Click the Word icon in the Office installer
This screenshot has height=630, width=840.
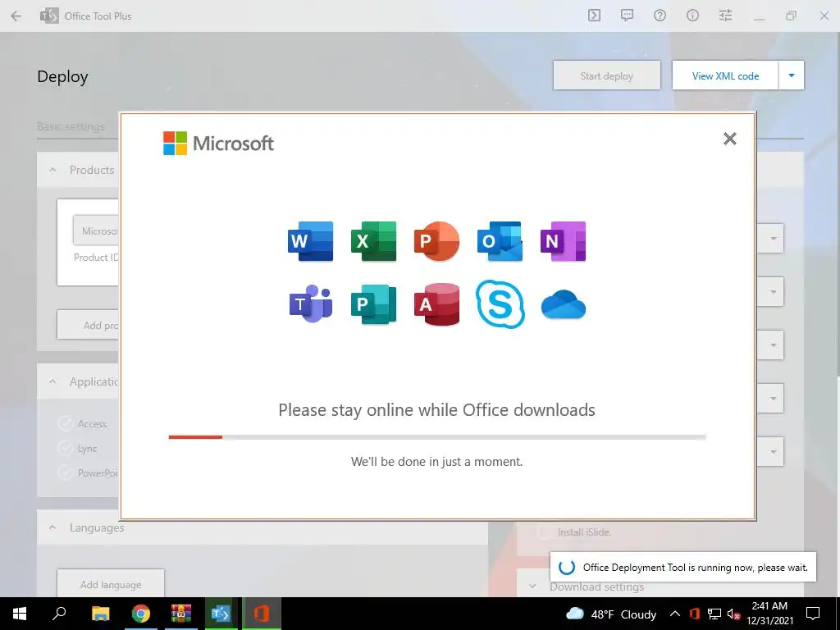tap(310, 241)
